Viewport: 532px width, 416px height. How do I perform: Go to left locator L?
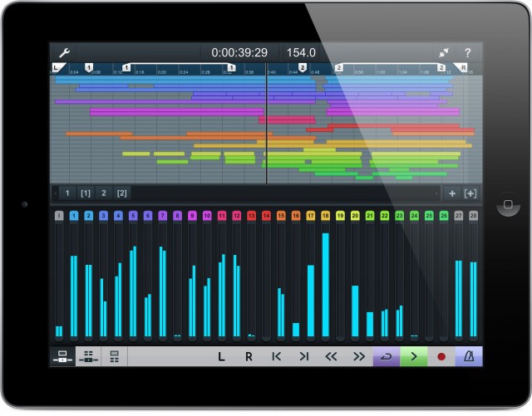tap(221, 357)
